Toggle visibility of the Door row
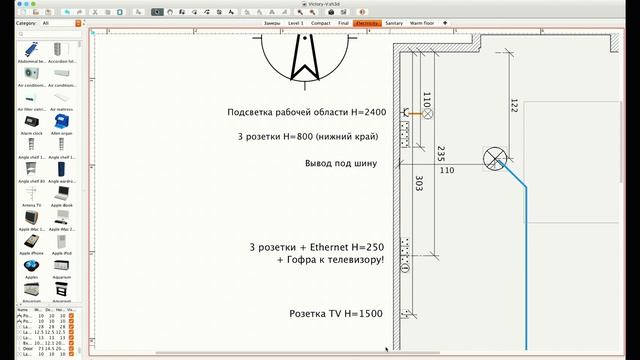640x360 pixels. point(71,349)
